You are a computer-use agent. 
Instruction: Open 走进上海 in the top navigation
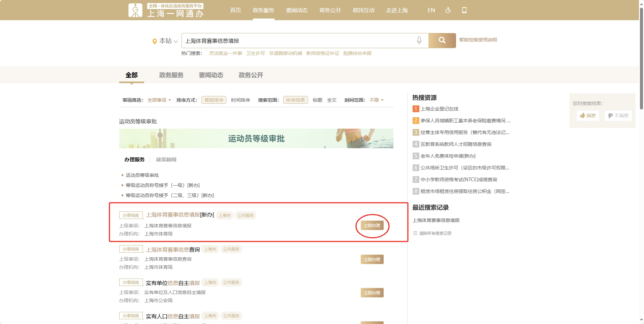pyautogui.click(x=397, y=10)
